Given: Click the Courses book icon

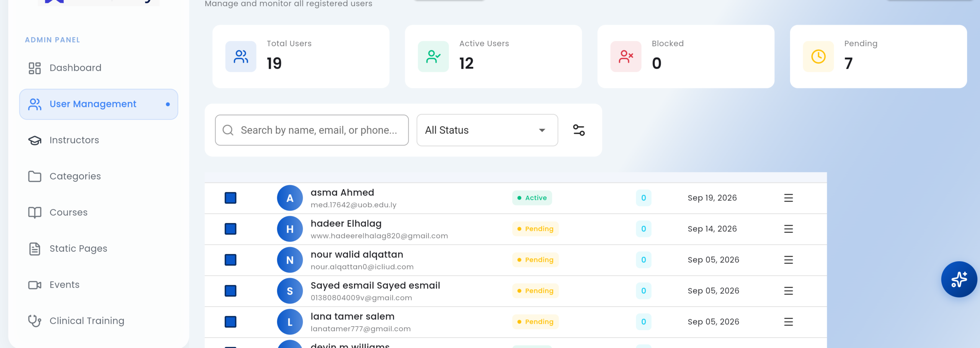Looking at the screenshot, I should click(34, 213).
